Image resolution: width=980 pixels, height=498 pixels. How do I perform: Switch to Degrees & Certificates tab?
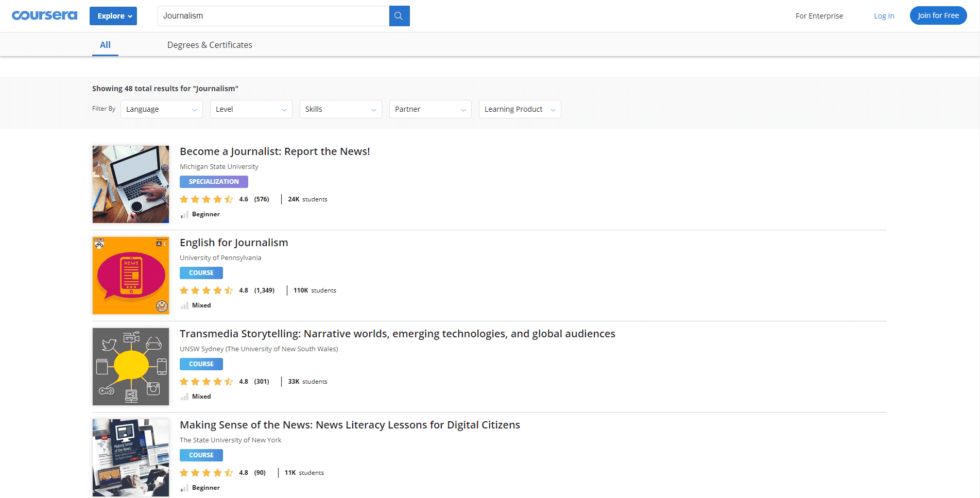tap(210, 45)
